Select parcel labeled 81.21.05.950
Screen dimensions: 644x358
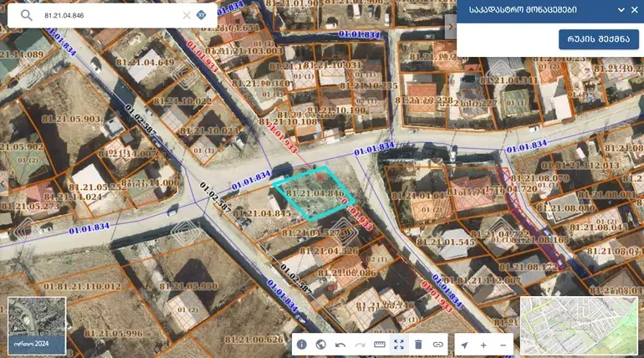[188, 286]
